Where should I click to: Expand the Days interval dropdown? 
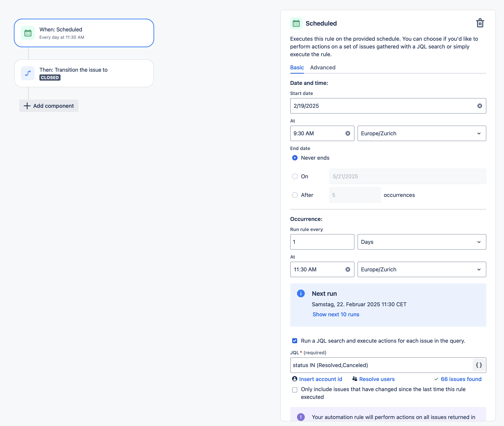[422, 242]
